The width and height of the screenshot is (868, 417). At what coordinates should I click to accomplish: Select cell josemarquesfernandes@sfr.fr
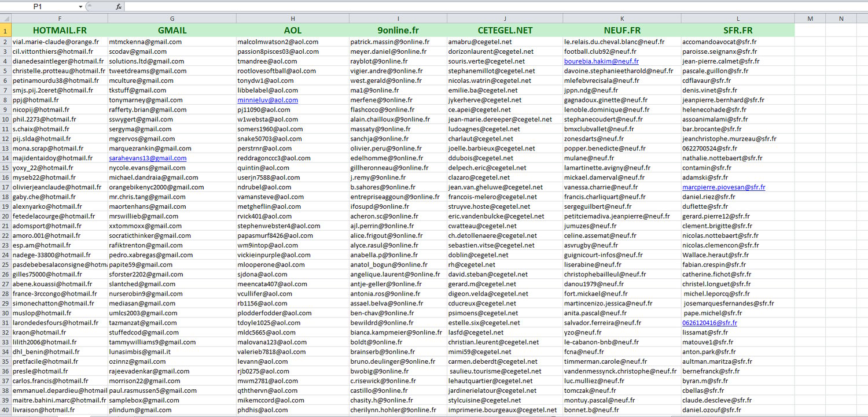(738, 304)
